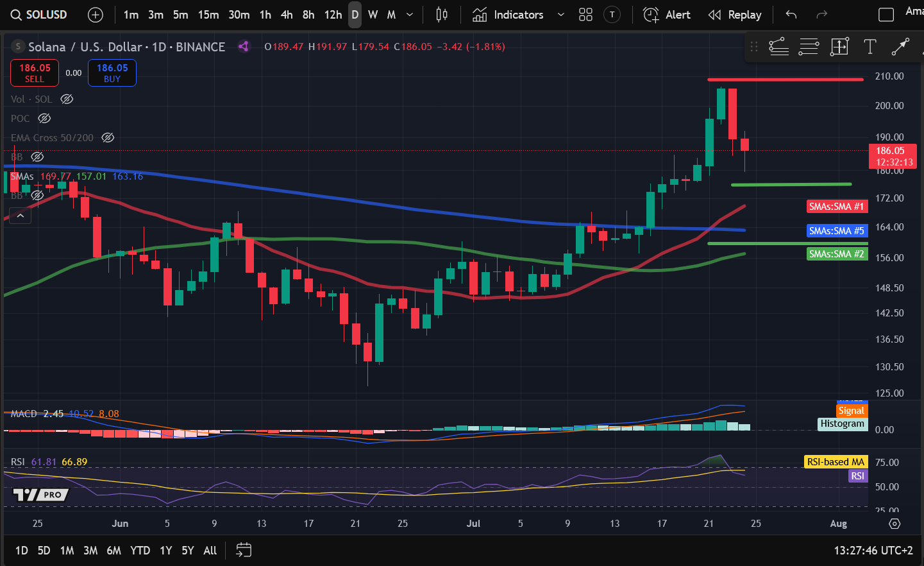Create an Alert with the clock icon

tap(667, 15)
